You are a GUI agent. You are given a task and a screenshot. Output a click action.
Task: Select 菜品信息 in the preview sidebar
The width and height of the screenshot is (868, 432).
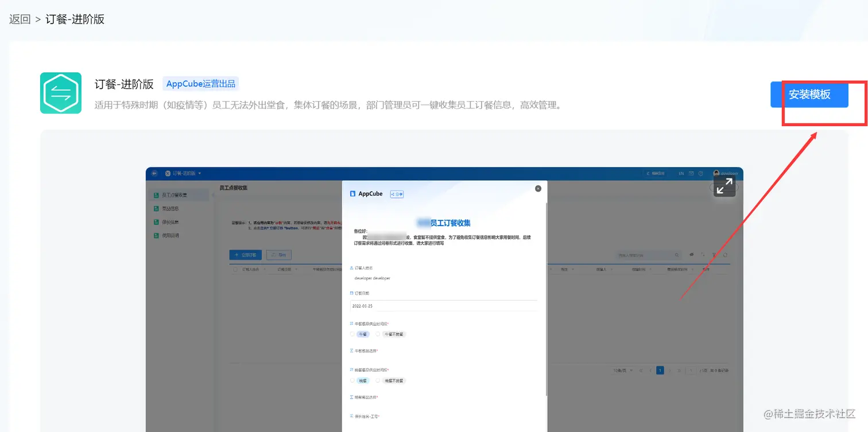click(x=170, y=208)
